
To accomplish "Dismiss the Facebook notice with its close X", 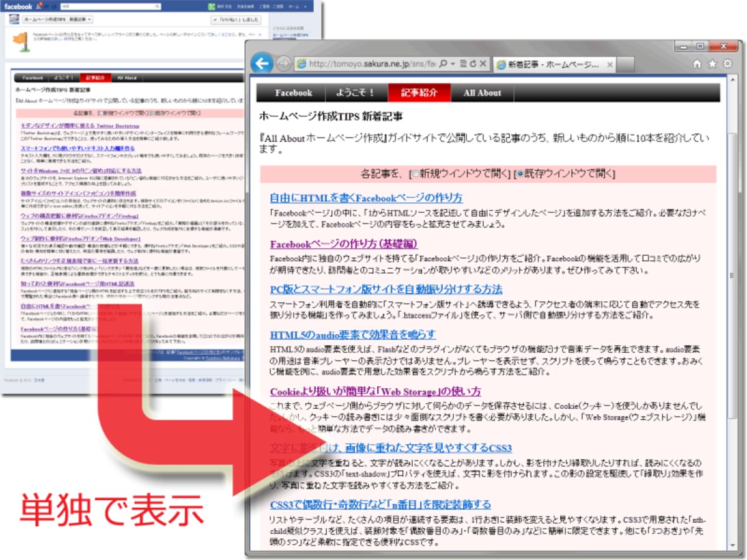I will pos(260,34).
